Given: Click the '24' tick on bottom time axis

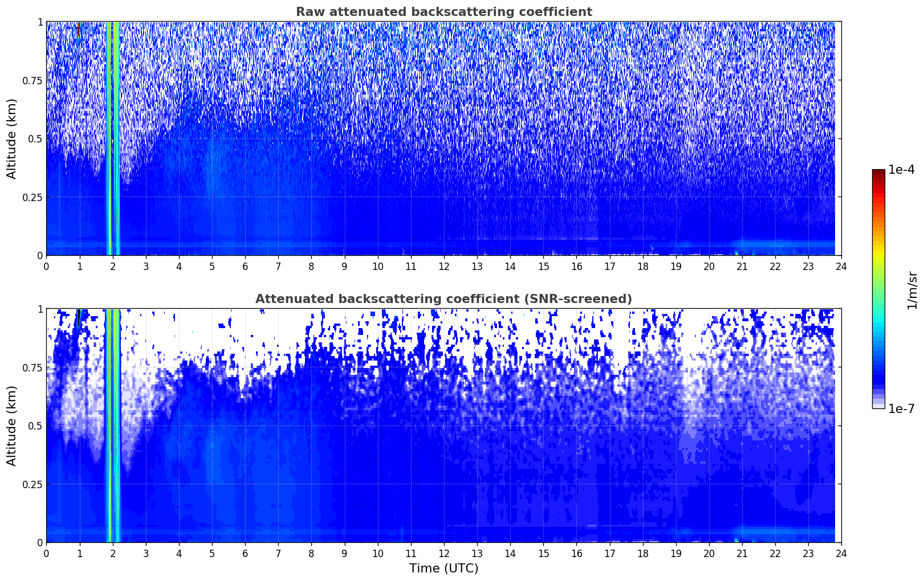Looking at the screenshot, I should (841, 553).
